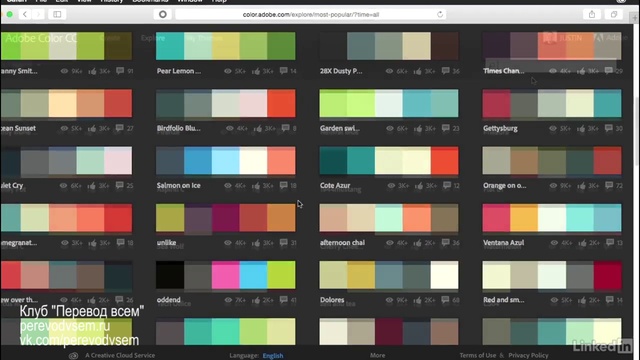Open the Dolores theme title

point(332,300)
